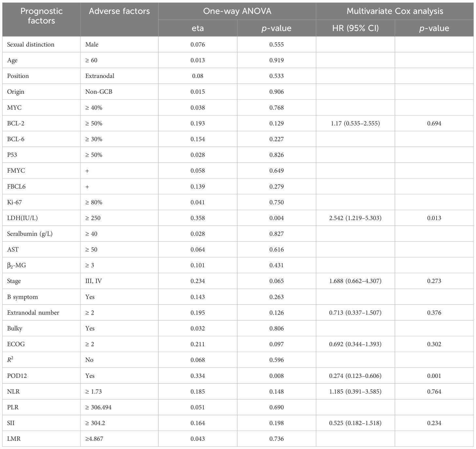Click the Adverse factors column header

point(119,11)
